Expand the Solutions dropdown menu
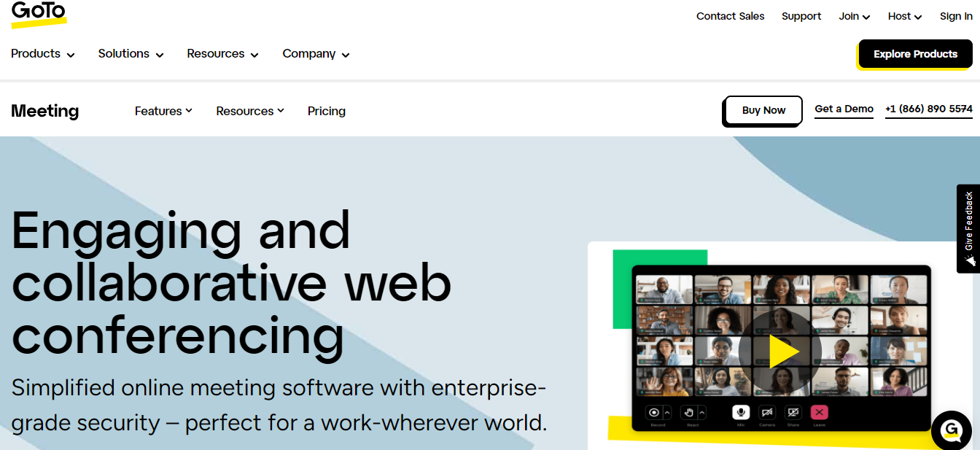The image size is (980, 450). tap(131, 54)
